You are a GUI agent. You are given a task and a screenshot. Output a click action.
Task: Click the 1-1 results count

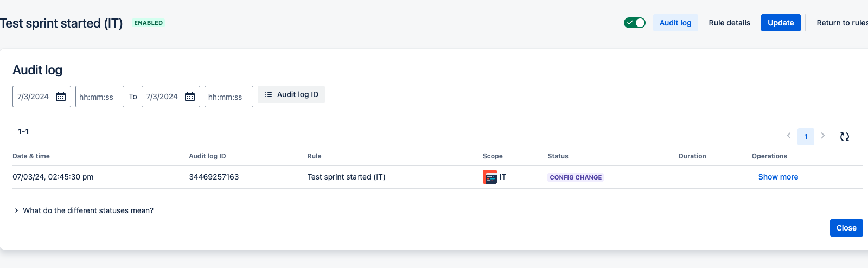coord(23,131)
